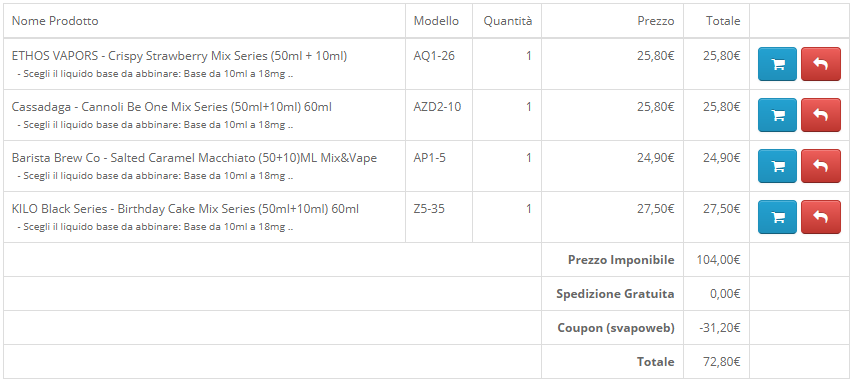
Task: Click the Prezzo Imponibile value 104,00€
Action: point(718,260)
